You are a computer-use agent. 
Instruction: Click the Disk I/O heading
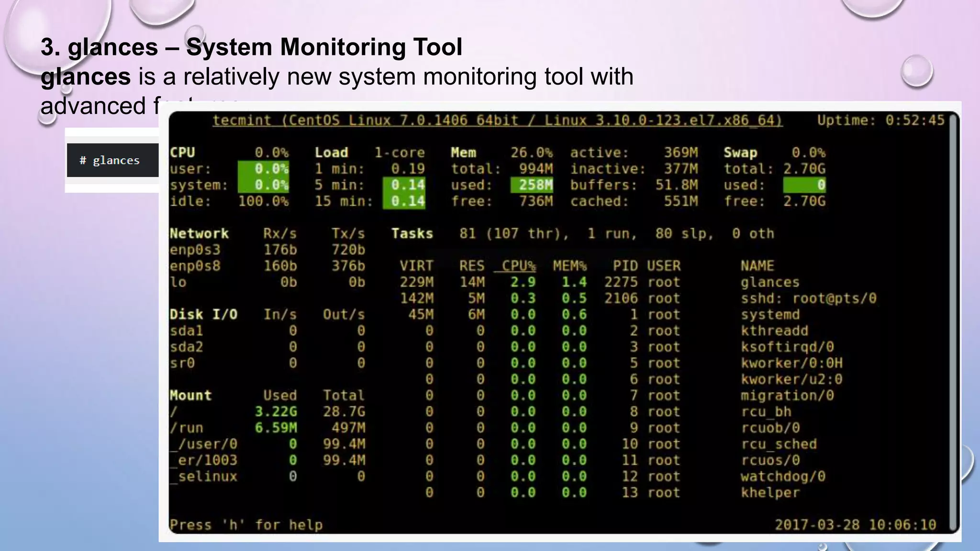[x=203, y=314]
